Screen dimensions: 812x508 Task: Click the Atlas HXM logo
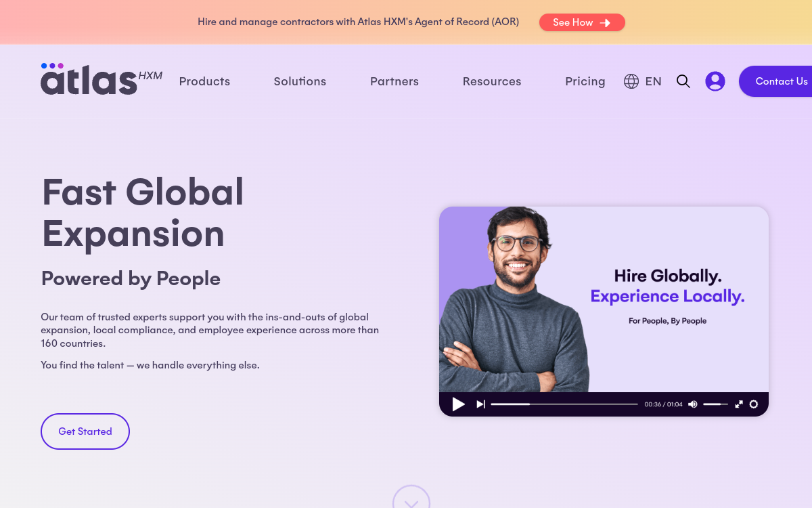coord(101,79)
